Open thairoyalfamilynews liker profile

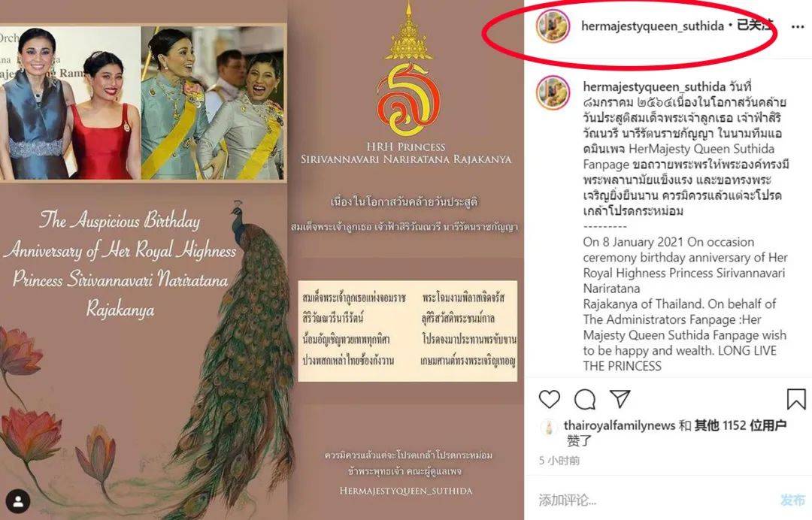tap(619, 425)
